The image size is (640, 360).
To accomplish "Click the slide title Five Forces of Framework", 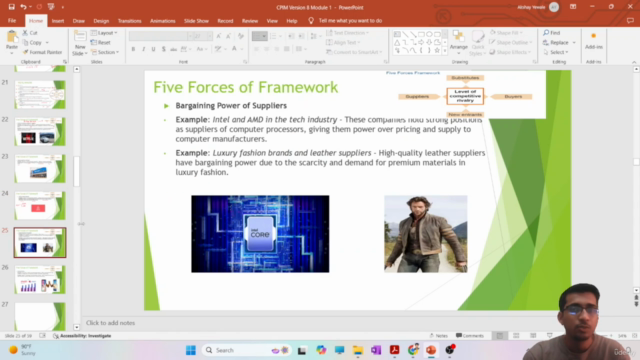I will tap(245, 87).
